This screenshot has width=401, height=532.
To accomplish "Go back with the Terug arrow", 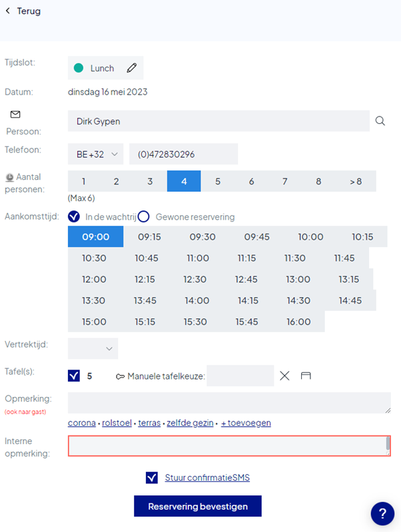I will click(x=8, y=11).
